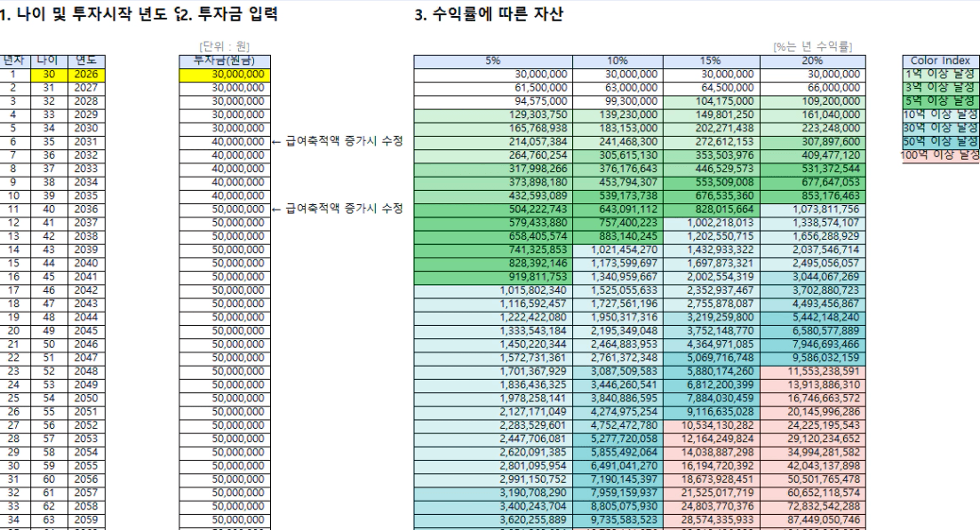This screenshot has width=980, height=530.
Task: Select the '나이' column header
Action: pyautogui.click(x=49, y=61)
